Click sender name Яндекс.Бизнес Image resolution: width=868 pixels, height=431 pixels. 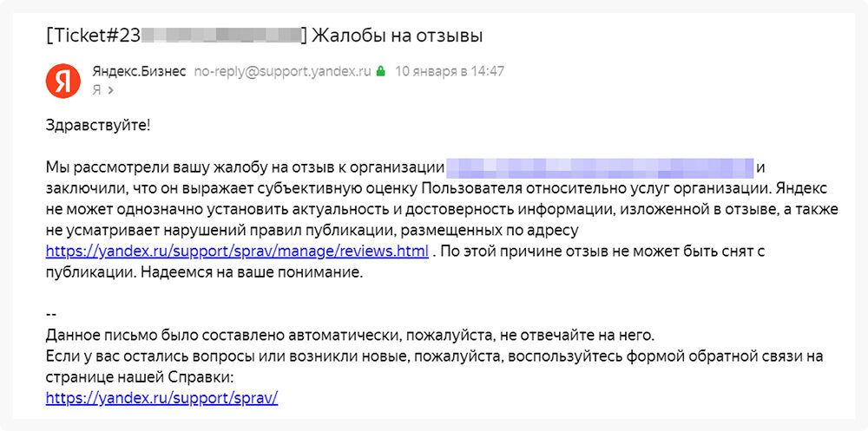click(138, 71)
